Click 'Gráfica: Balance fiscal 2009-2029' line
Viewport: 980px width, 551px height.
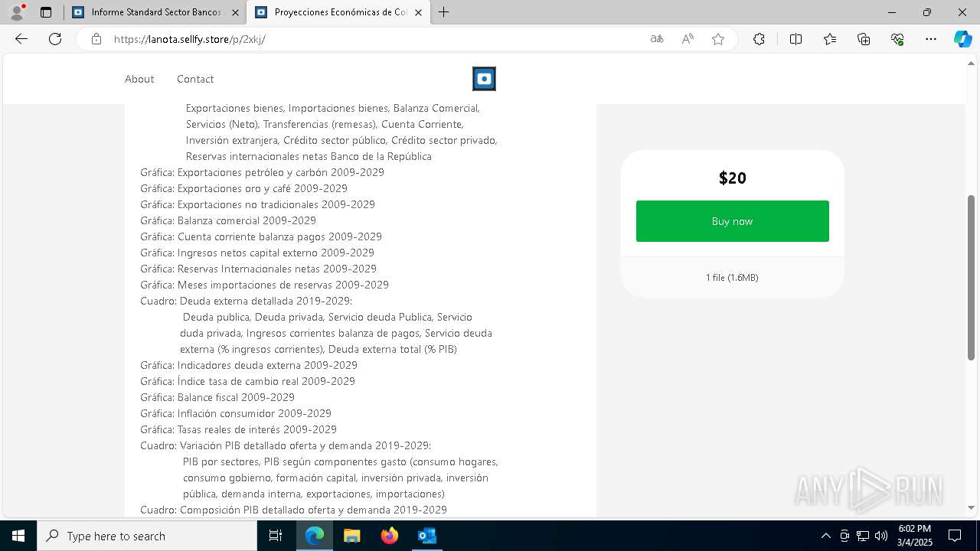pyautogui.click(x=217, y=397)
